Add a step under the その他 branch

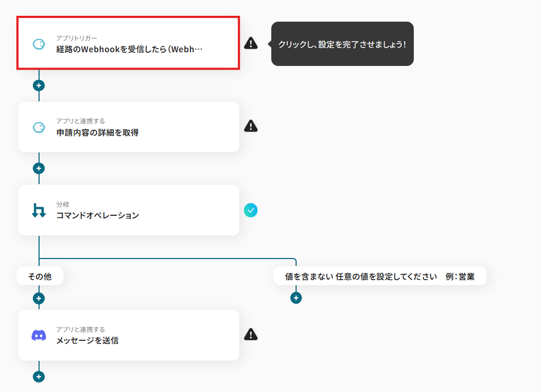(39, 298)
